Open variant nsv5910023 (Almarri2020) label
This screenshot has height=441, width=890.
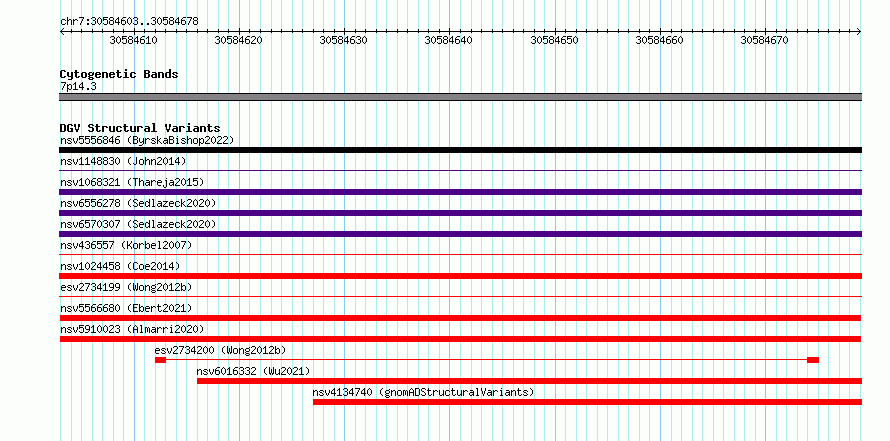[x=132, y=329]
